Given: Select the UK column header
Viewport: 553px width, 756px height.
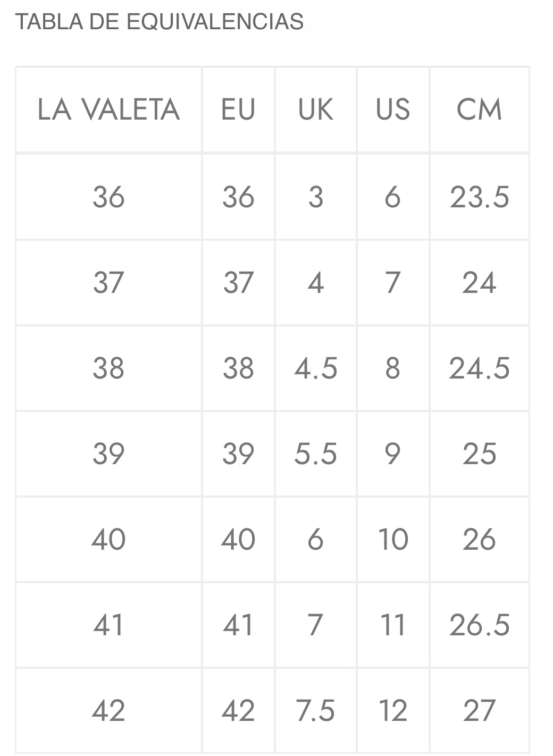Looking at the screenshot, I should coord(315,110).
